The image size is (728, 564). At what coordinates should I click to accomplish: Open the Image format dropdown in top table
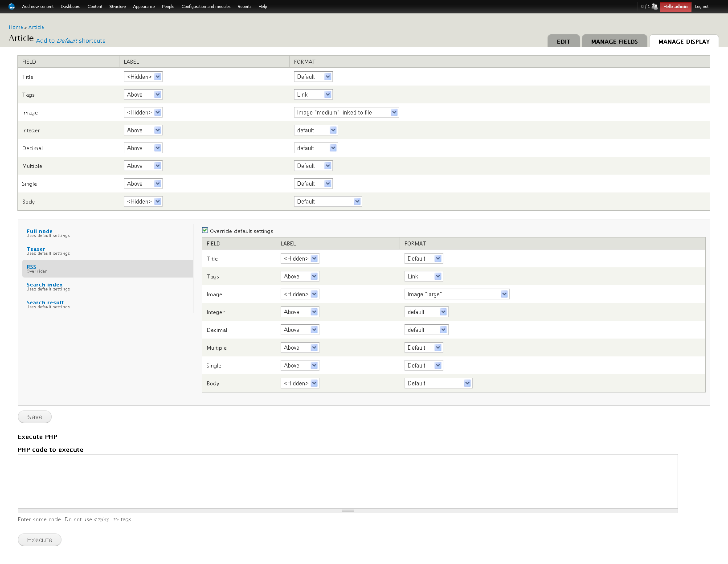point(346,112)
